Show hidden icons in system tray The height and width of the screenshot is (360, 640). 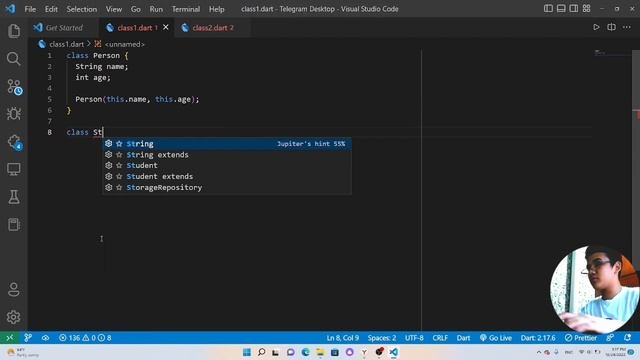tap(539, 352)
